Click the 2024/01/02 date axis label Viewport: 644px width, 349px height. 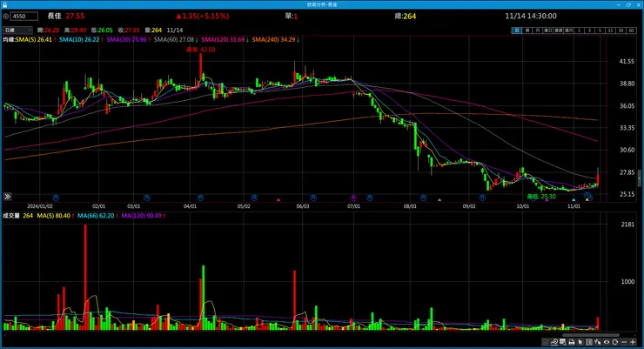[x=40, y=206]
